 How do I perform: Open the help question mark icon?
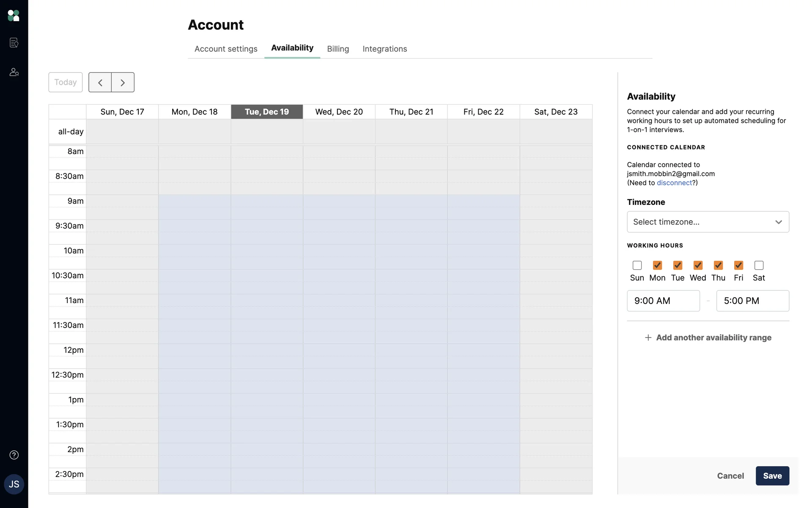click(x=14, y=455)
